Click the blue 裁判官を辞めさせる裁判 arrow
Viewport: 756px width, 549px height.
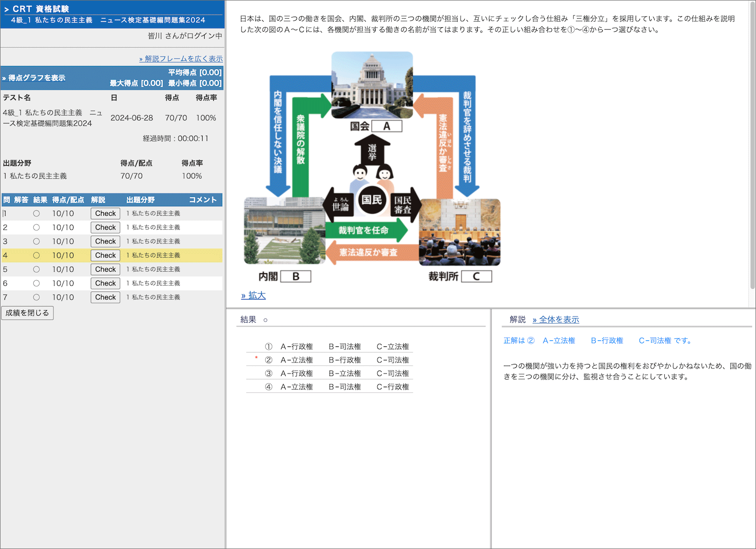point(467,136)
